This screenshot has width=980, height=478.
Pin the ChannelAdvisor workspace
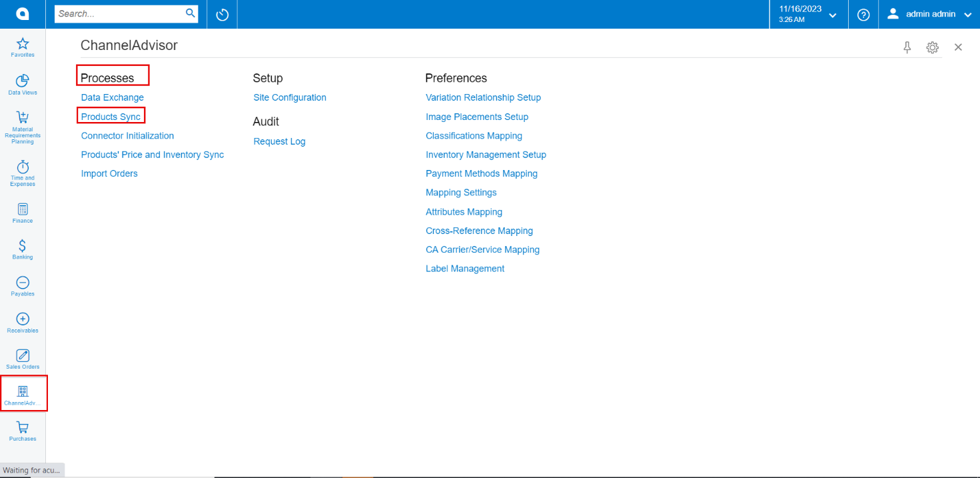point(907,47)
